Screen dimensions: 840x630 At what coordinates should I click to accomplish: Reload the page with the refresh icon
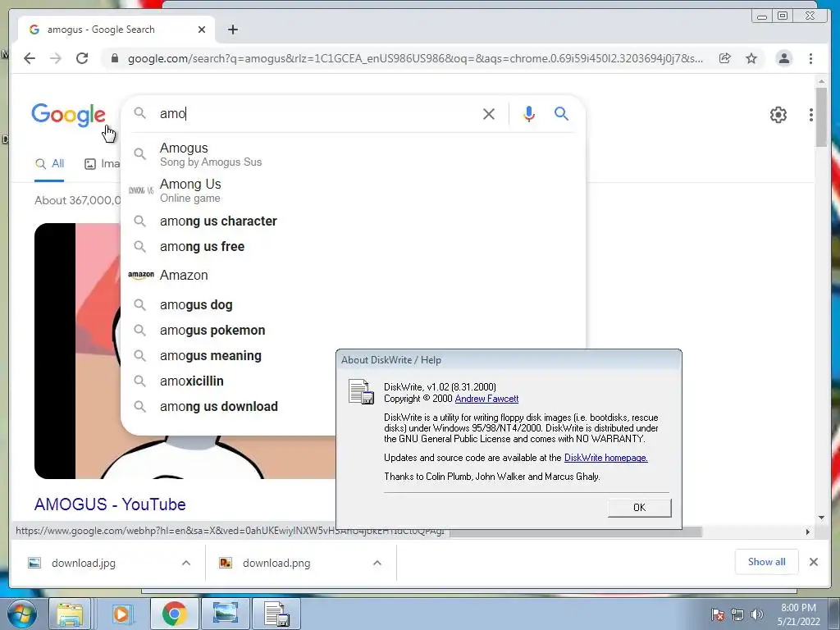tap(82, 58)
